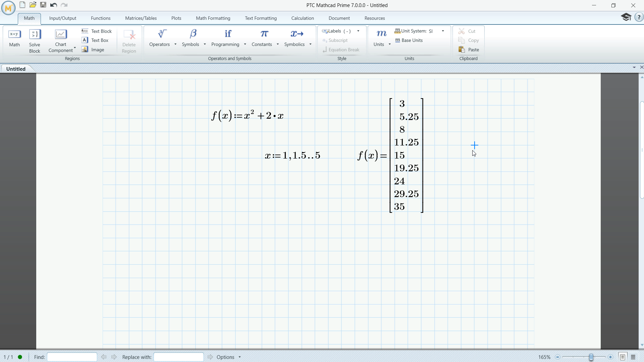Switch to page view icon in status bar

point(623,357)
